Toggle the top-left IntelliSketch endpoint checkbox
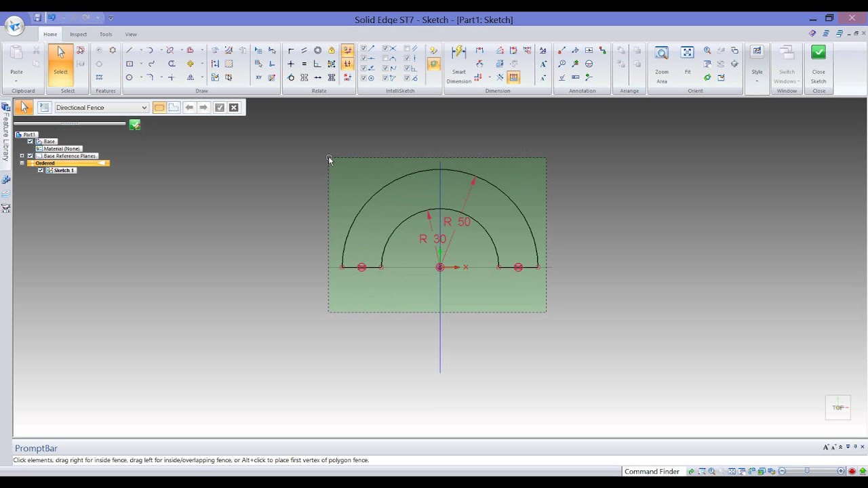The width and height of the screenshot is (868, 488). coord(364,49)
